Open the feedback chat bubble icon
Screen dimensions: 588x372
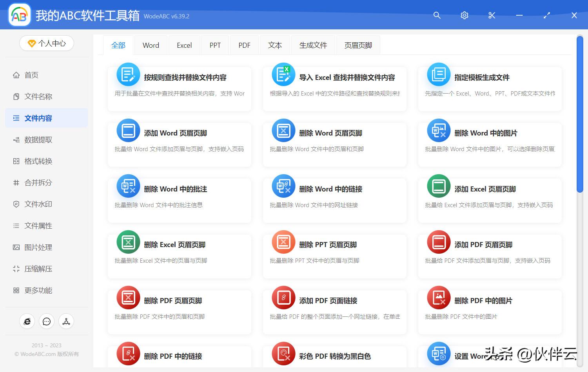pyautogui.click(x=46, y=321)
